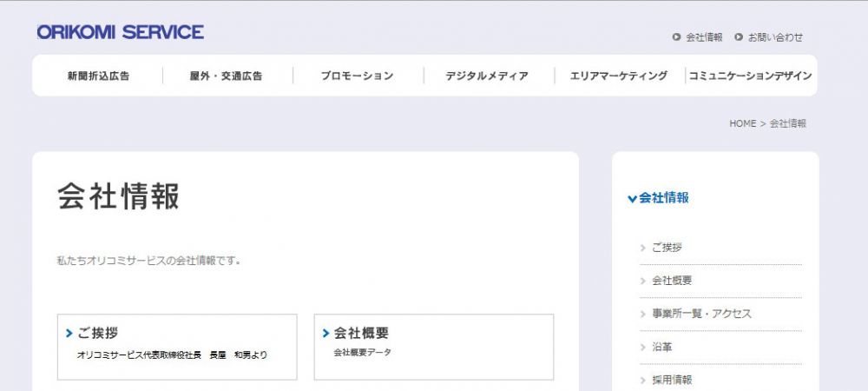This screenshot has height=391, width=868.
Task: Click gray chevron beside sidebar ご挨拶
Action: pos(642,248)
